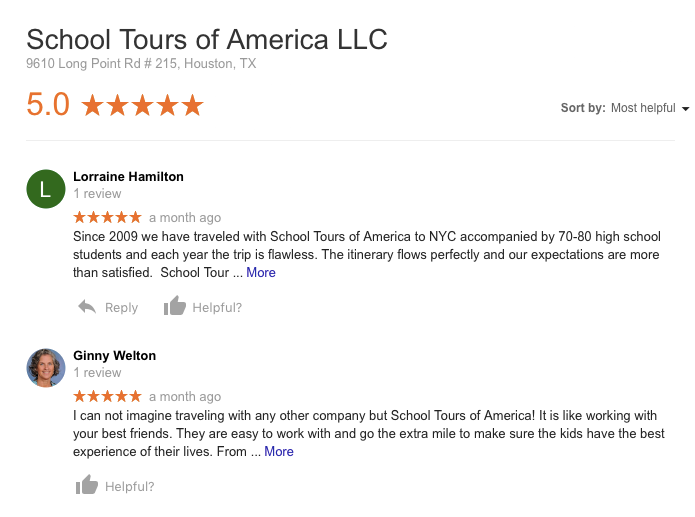Click the Reply arrow icon
Image resolution: width=695 pixels, height=517 pixels.
click(x=87, y=307)
